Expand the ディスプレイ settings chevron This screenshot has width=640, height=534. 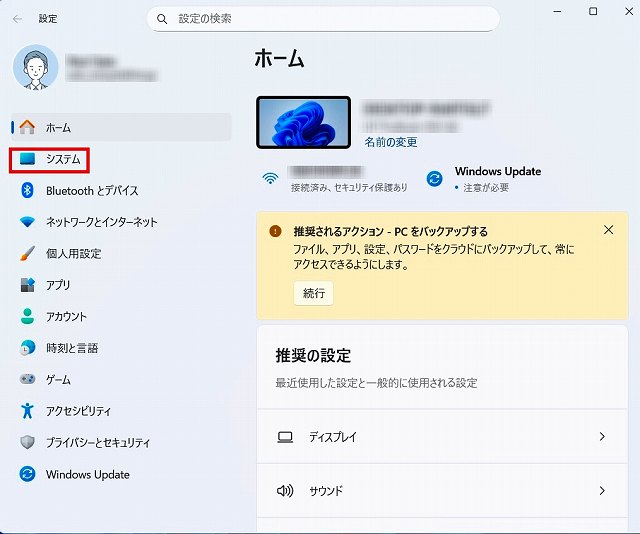[602, 437]
